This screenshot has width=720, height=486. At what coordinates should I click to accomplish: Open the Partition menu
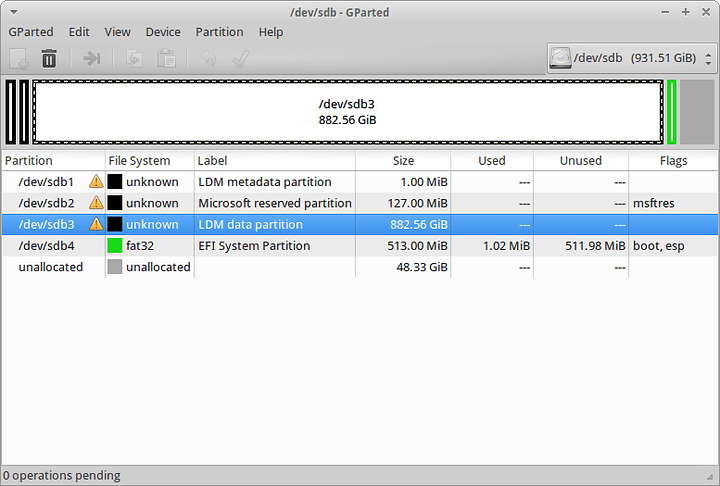tap(219, 32)
